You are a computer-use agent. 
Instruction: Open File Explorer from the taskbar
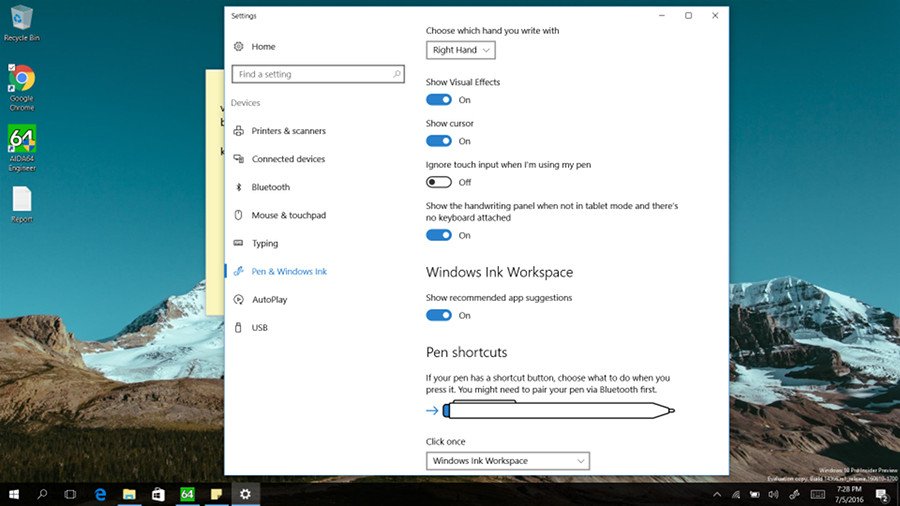tap(129, 494)
